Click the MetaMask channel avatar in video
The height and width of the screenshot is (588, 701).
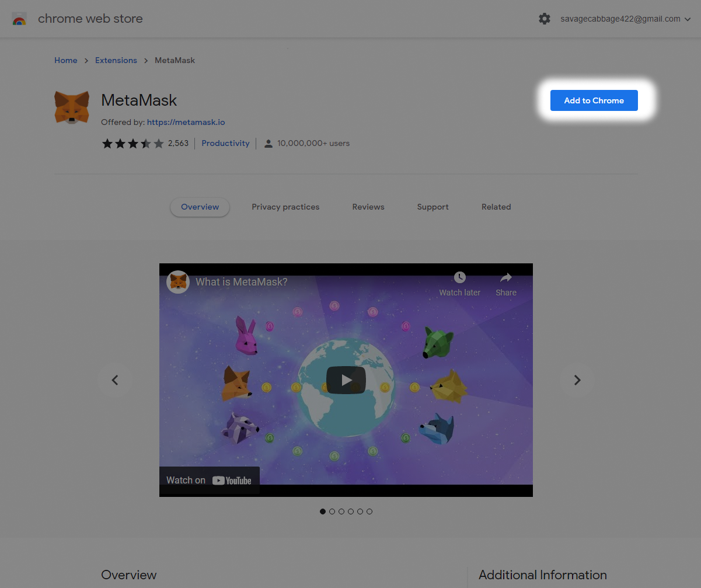pos(178,282)
